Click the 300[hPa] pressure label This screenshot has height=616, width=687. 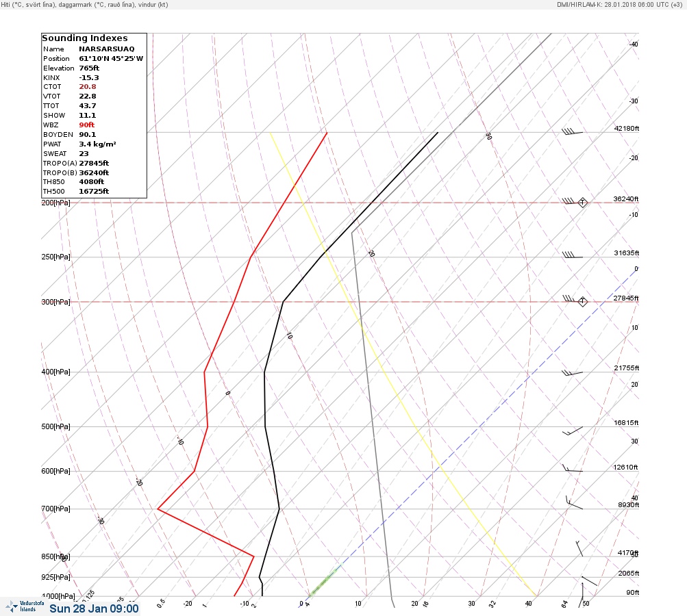pos(55,302)
